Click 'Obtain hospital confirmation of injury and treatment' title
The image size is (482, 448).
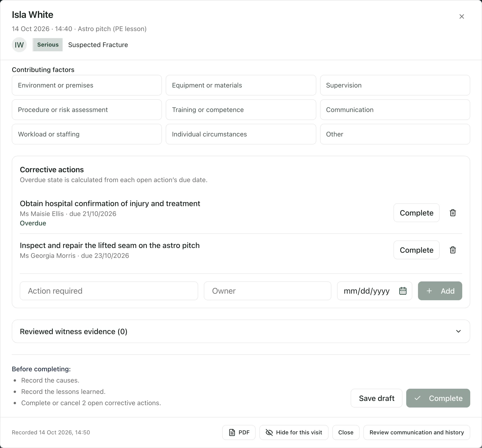point(110,203)
